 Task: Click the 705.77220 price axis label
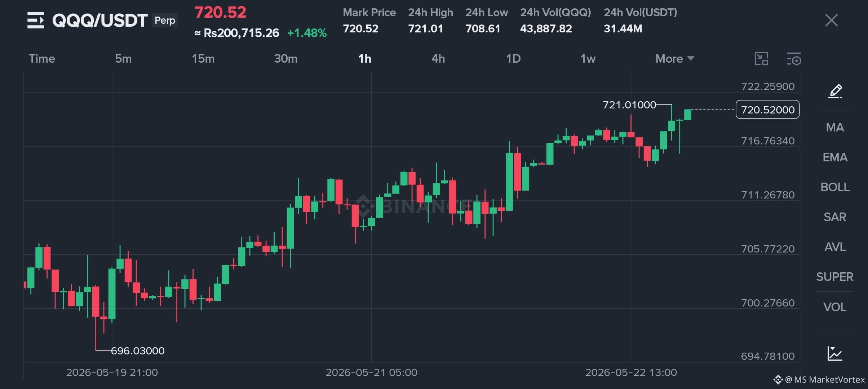[767, 249]
